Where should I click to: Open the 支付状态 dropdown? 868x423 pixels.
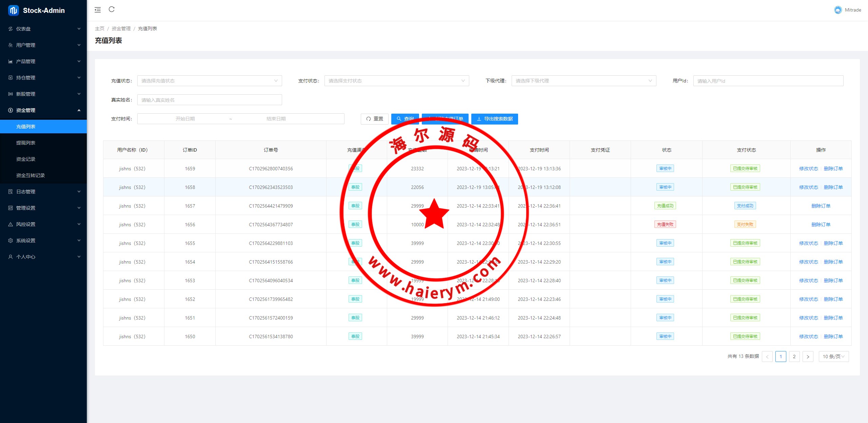tap(396, 81)
